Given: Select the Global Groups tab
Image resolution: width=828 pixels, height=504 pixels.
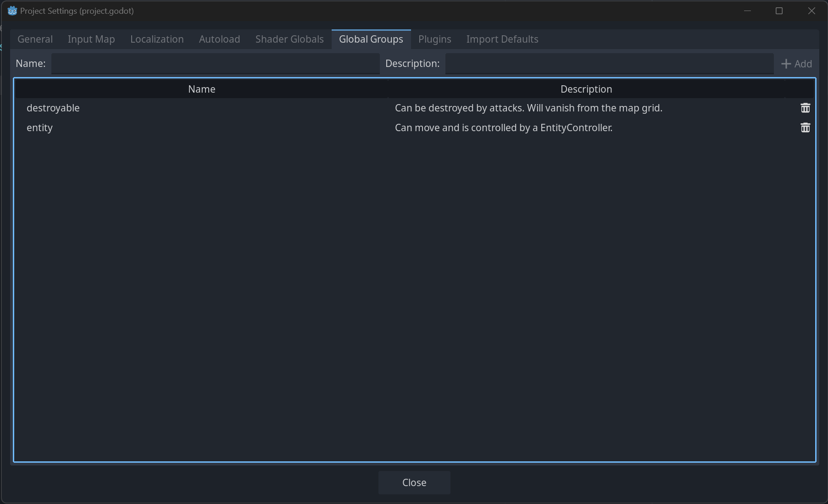Looking at the screenshot, I should tap(371, 39).
